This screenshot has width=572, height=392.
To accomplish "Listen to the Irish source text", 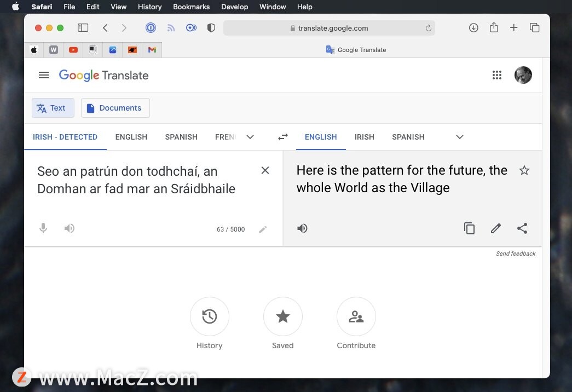I will pos(70,228).
